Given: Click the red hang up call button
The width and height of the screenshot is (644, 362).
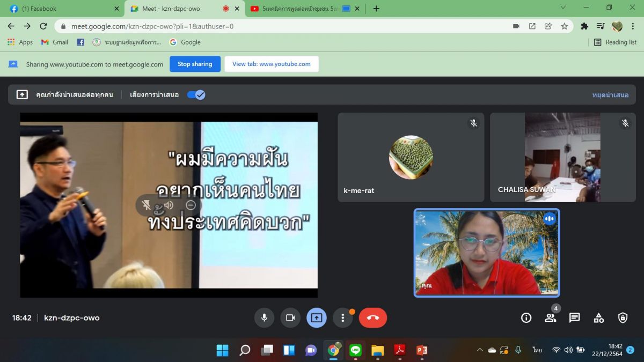Looking at the screenshot, I should click(x=372, y=317).
